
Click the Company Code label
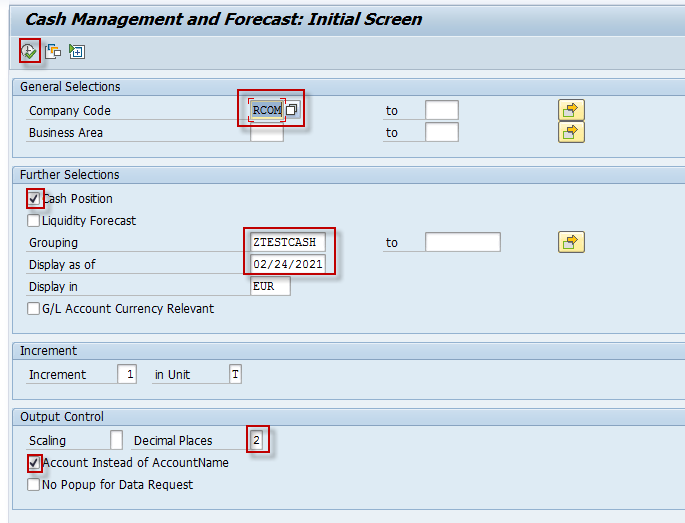click(70, 111)
